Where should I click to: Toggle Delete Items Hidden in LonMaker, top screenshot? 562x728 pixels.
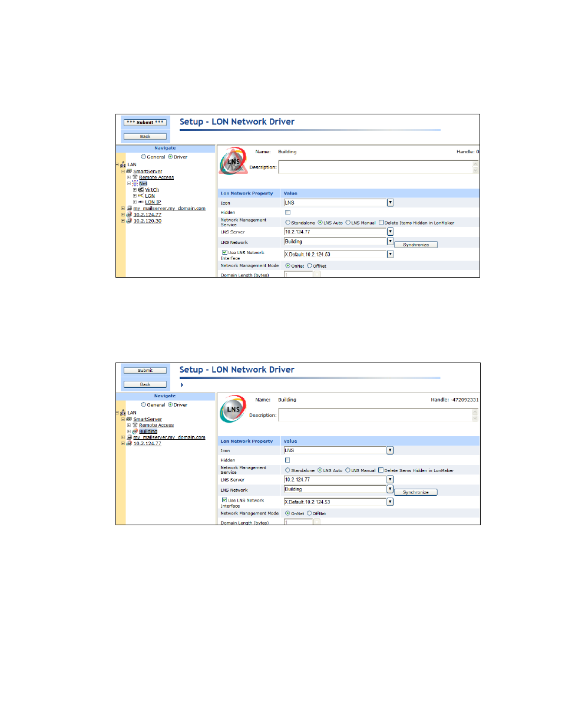381,223
